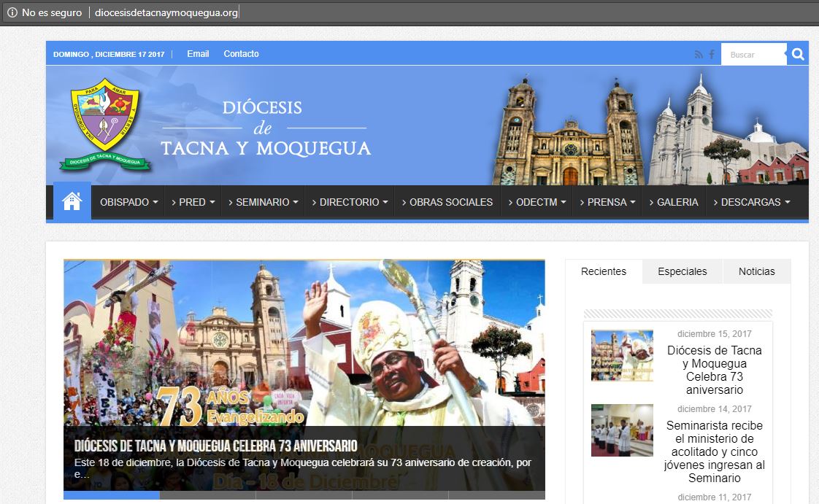Expand the DESCARGAS menu

tap(752, 202)
